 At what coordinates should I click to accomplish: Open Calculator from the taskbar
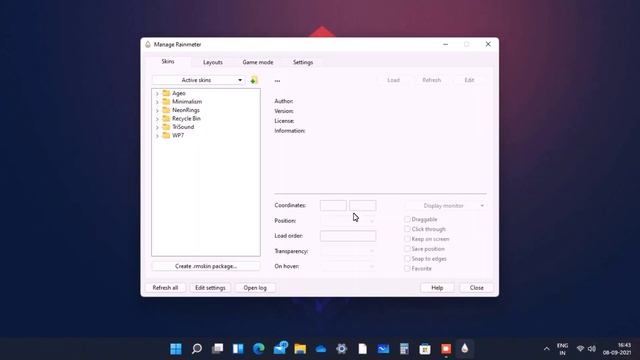coord(404,349)
